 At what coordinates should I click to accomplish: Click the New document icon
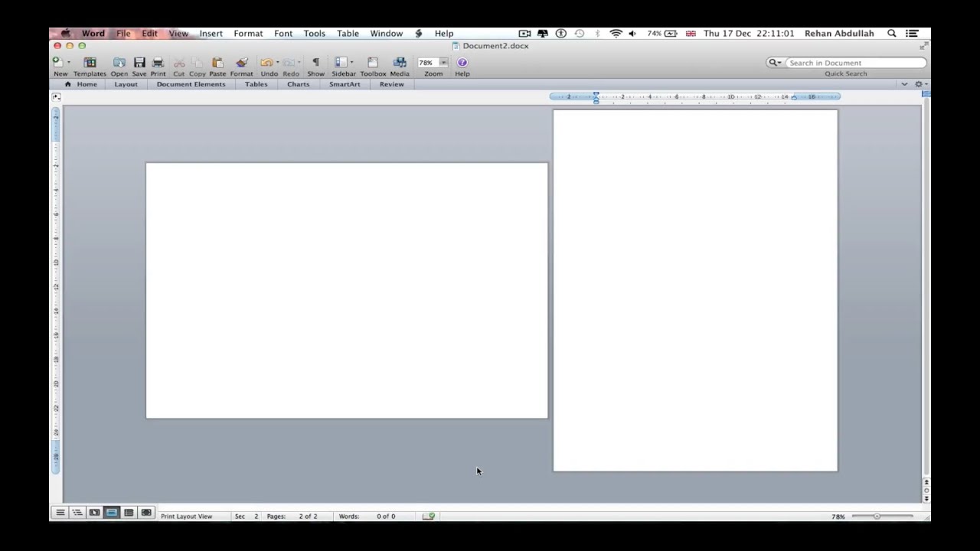click(x=57, y=62)
